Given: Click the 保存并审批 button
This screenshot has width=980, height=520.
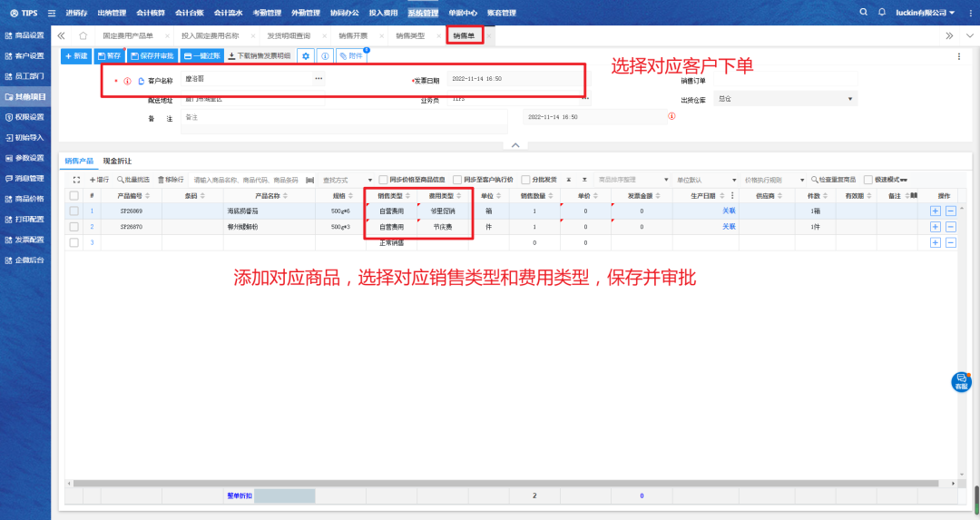Looking at the screenshot, I should click(x=152, y=56).
